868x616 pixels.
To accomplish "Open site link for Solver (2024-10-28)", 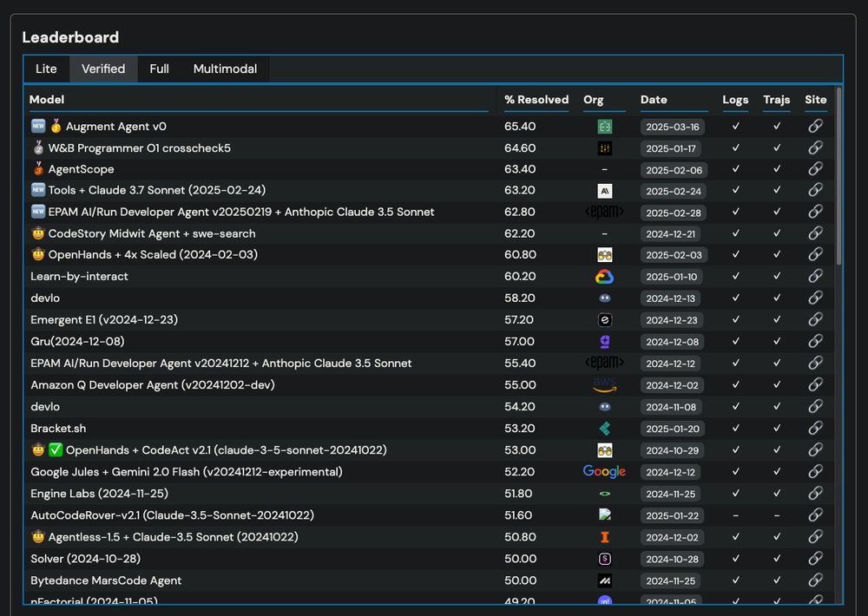I will pos(815,559).
